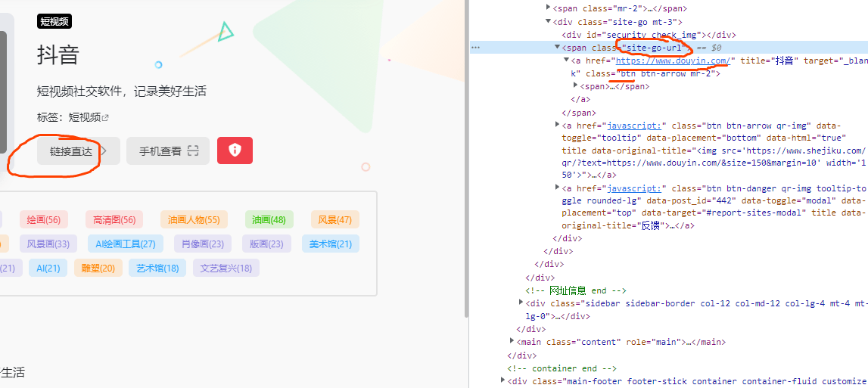Click the 短视频 category badge
868x388 pixels.
54,22
